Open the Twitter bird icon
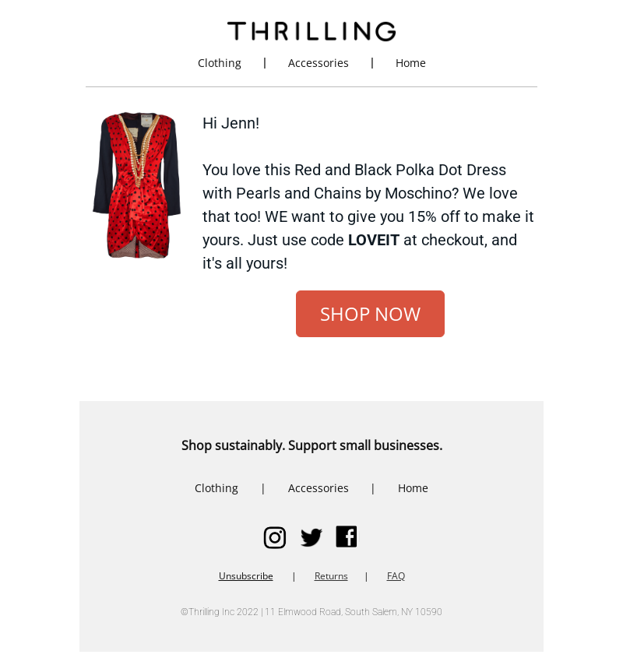The image size is (623, 672). pyautogui.click(x=311, y=537)
